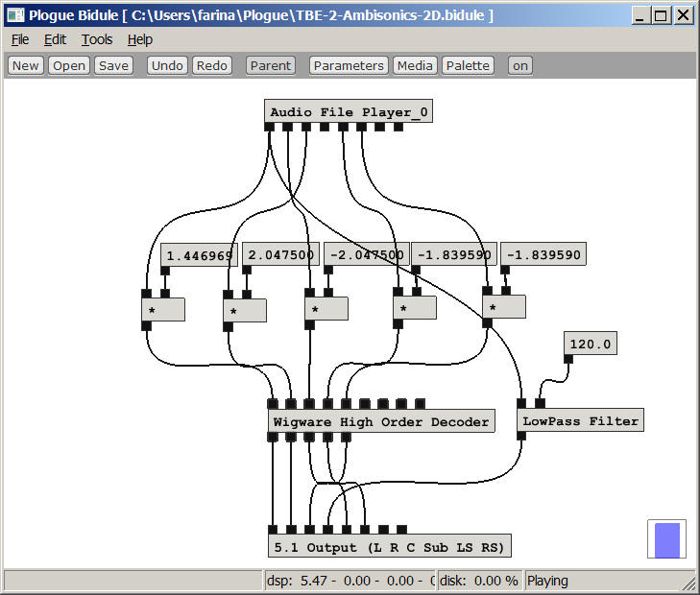Image resolution: width=700 pixels, height=595 pixels.
Task: Click the Undo button
Action: click(167, 65)
